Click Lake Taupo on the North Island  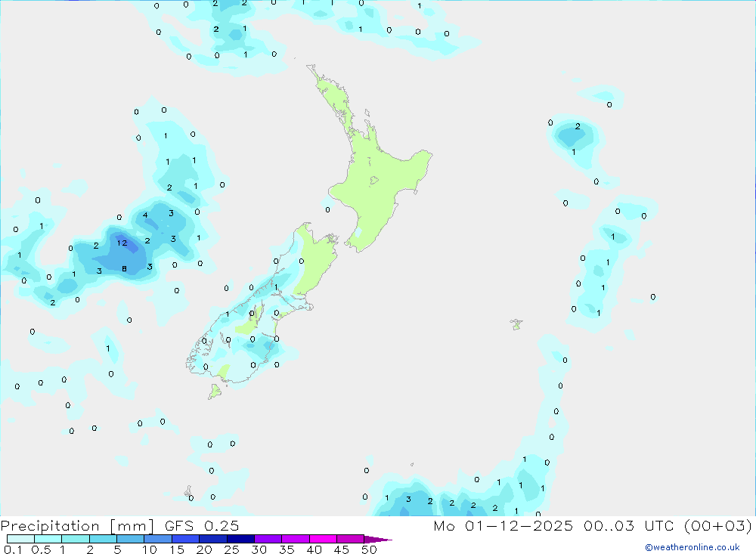tap(374, 181)
